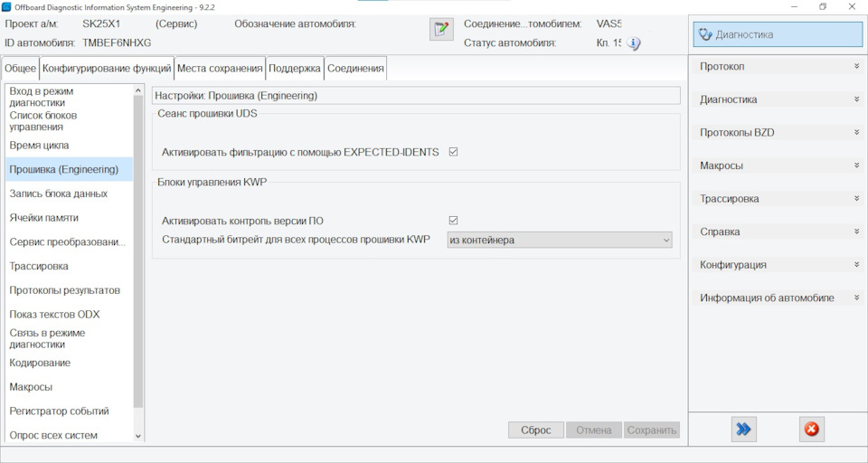Click the settings list scroll-up arrow
This screenshot has width=868, height=463.
tap(138, 90)
